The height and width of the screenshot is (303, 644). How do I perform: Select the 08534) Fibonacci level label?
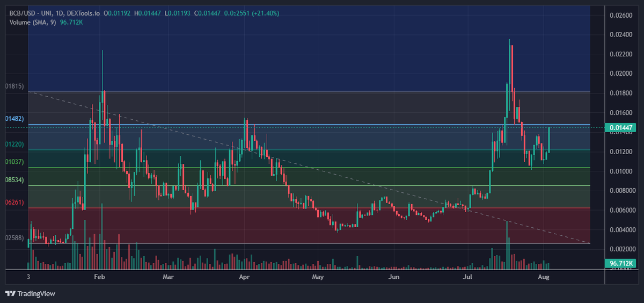[x=15, y=181]
